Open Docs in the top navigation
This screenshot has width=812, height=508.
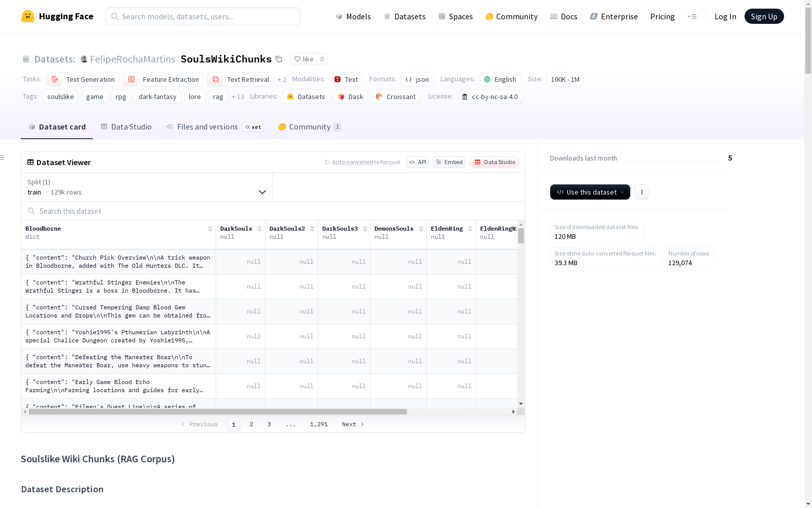564,16
